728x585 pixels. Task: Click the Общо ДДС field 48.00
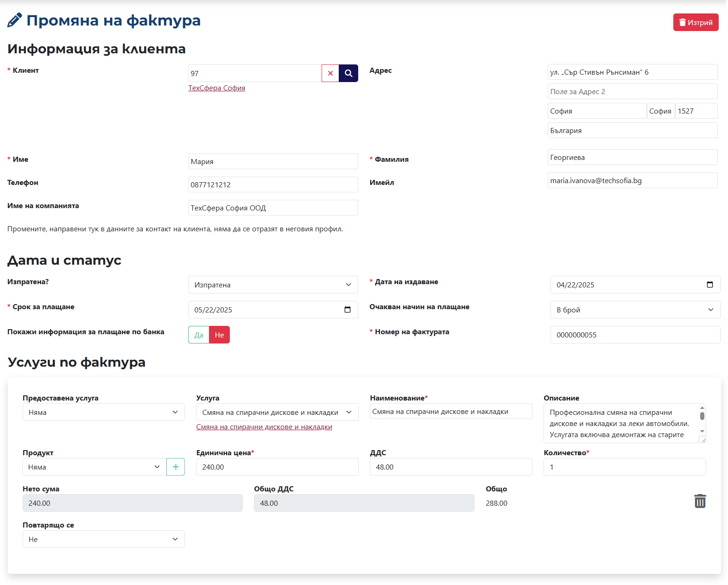pos(364,503)
